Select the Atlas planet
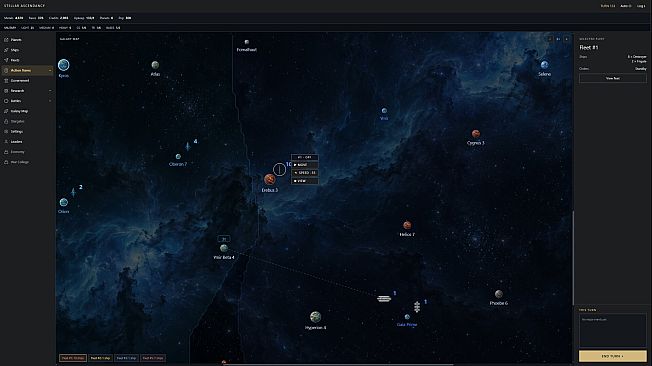Image resolution: width=652 pixels, height=366 pixels. coord(155,65)
